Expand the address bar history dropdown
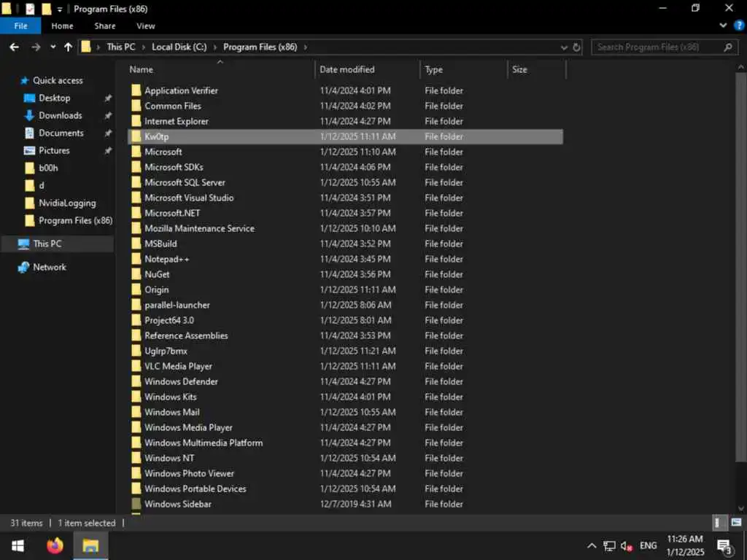Screen dimensions: 747x560 (x=564, y=47)
